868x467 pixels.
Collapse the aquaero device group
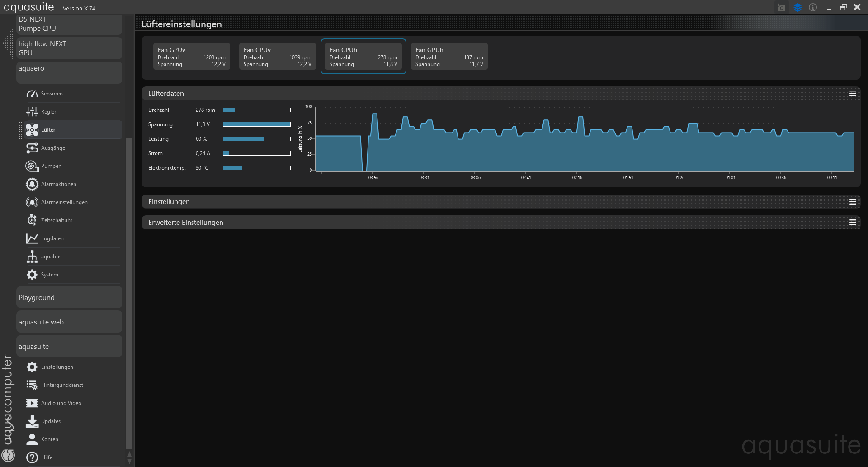coord(69,72)
